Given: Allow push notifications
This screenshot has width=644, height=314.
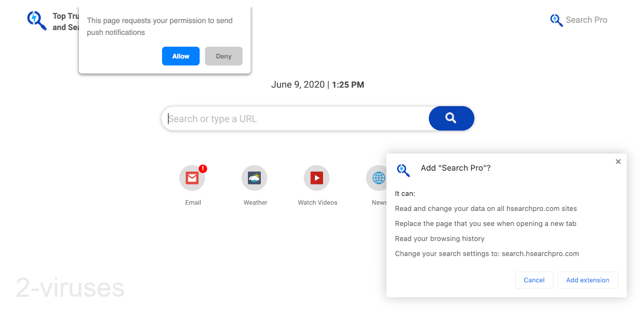Looking at the screenshot, I should [x=180, y=56].
